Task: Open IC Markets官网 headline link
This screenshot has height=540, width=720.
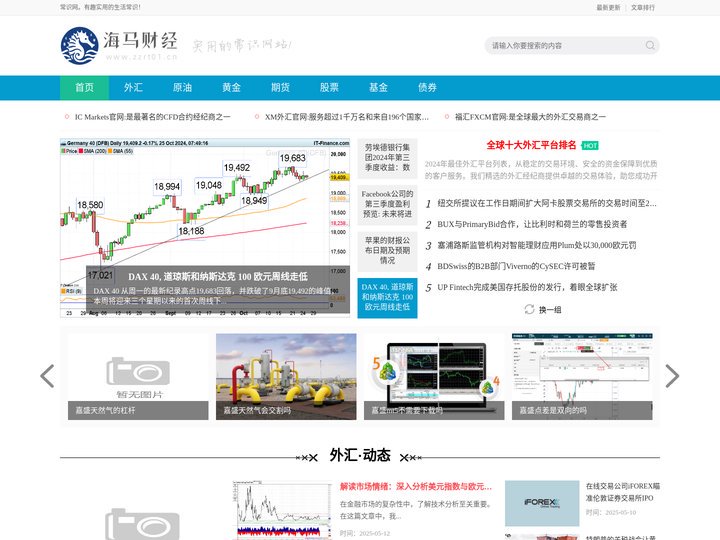Action: point(152,117)
